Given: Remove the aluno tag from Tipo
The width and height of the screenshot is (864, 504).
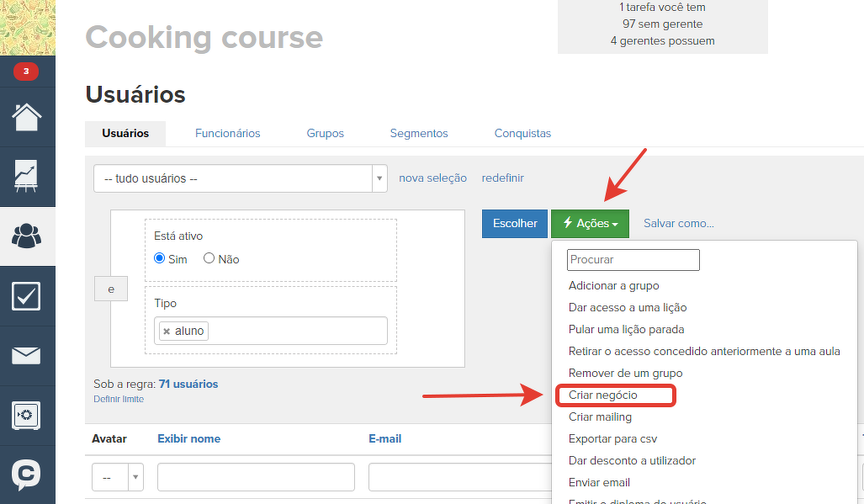Looking at the screenshot, I should [167, 332].
